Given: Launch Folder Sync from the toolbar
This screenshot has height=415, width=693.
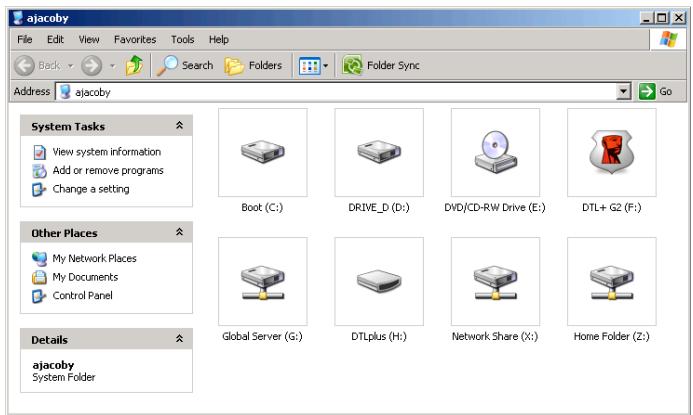Looking at the screenshot, I should pos(381,65).
